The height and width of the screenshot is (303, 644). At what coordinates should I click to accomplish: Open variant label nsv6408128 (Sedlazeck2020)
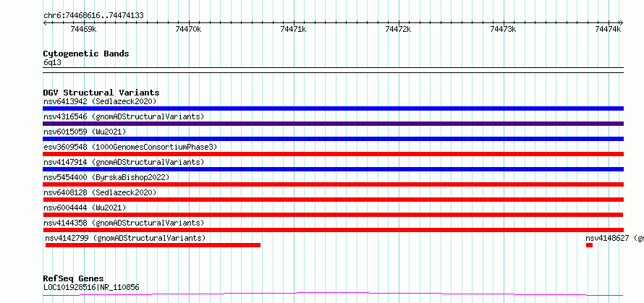point(100,192)
